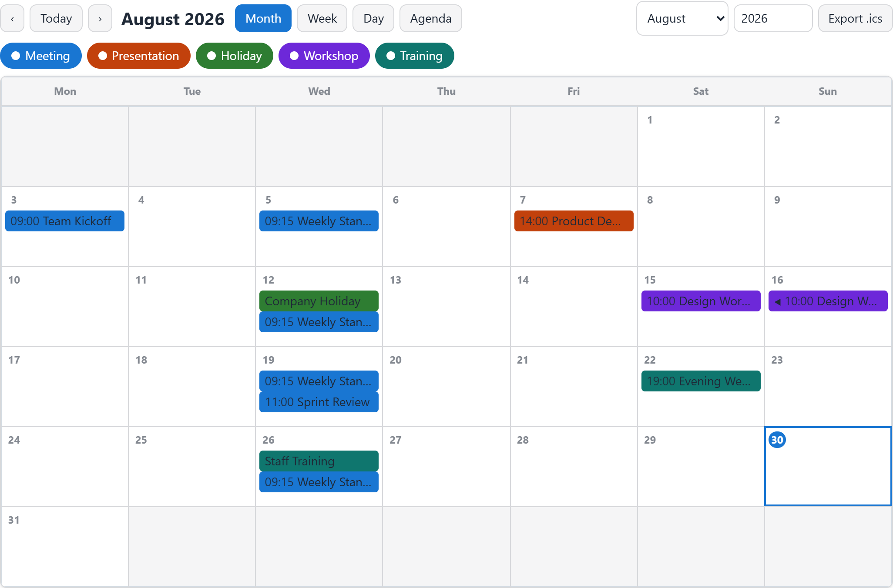Screen dimensions: 893x588
Task: Click the Sun column header
Action: (828, 91)
